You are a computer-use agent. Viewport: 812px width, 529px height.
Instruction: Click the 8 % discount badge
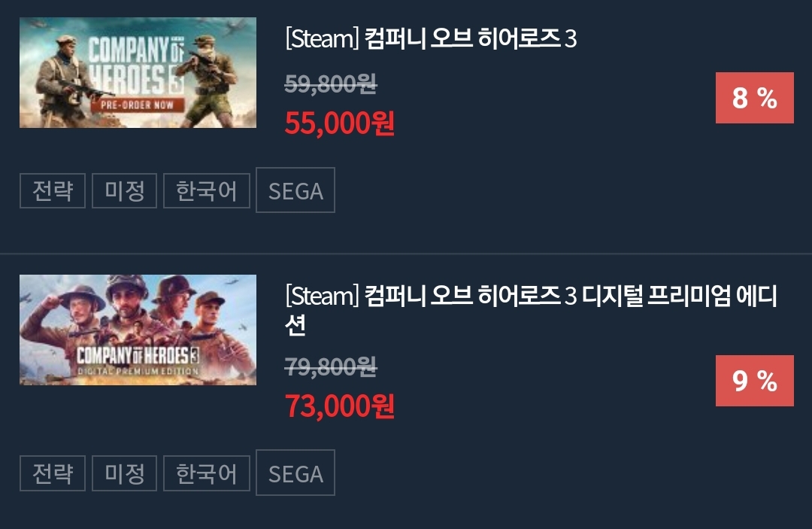(755, 98)
